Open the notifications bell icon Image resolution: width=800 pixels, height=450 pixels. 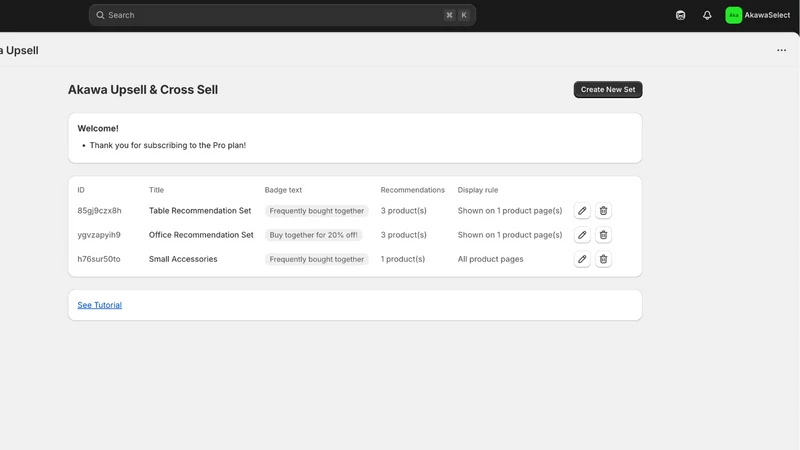click(x=707, y=15)
